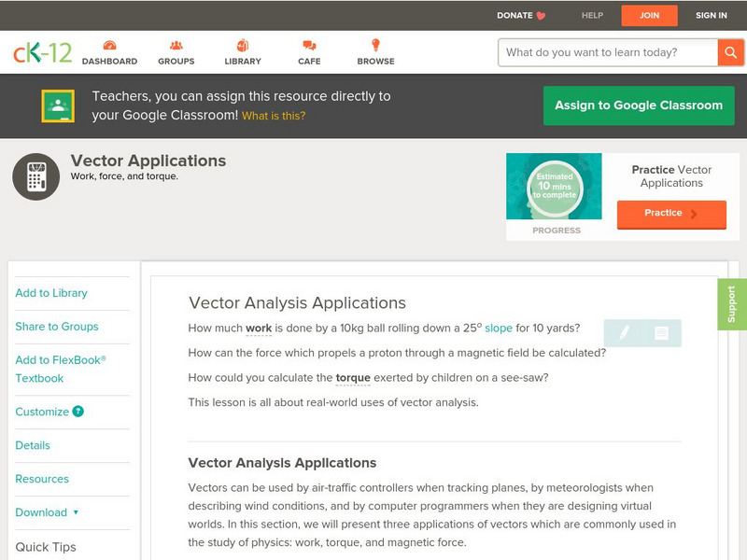The image size is (747, 560).
Task: Open the Browse lightbulb icon
Action: [375, 47]
